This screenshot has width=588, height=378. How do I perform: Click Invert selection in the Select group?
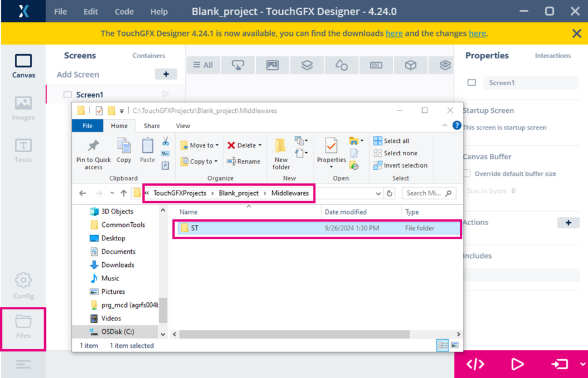[x=400, y=165]
